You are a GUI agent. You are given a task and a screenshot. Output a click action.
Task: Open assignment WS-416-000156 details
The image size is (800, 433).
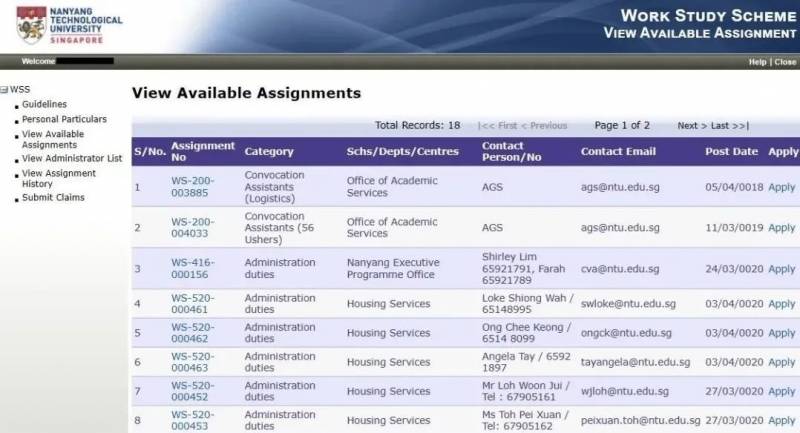click(192, 268)
